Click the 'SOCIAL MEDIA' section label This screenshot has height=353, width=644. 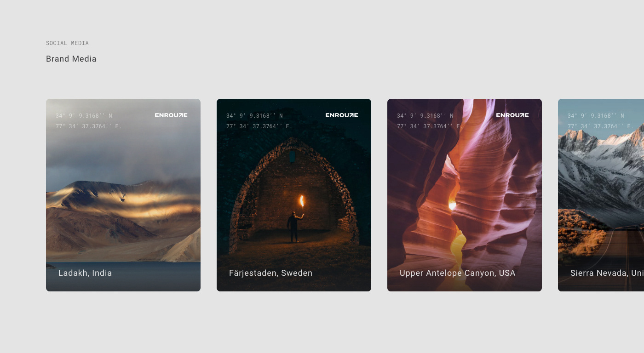click(67, 43)
